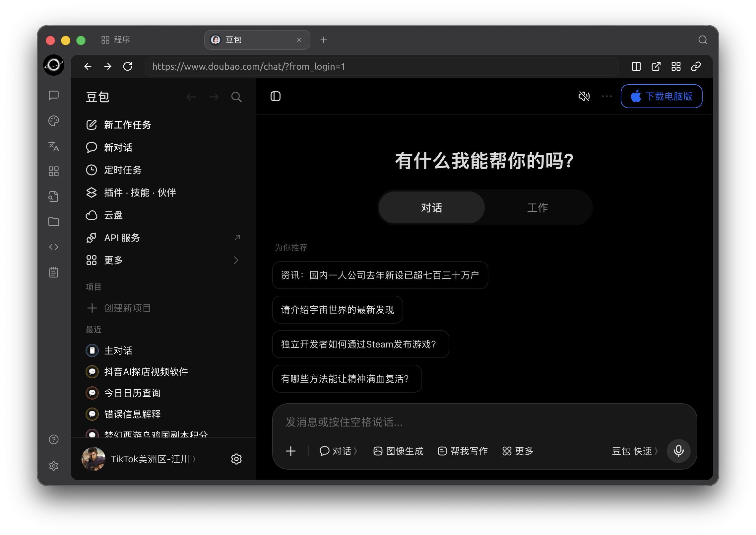Go back with browser back arrow
The width and height of the screenshot is (756, 535).
point(88,66)
